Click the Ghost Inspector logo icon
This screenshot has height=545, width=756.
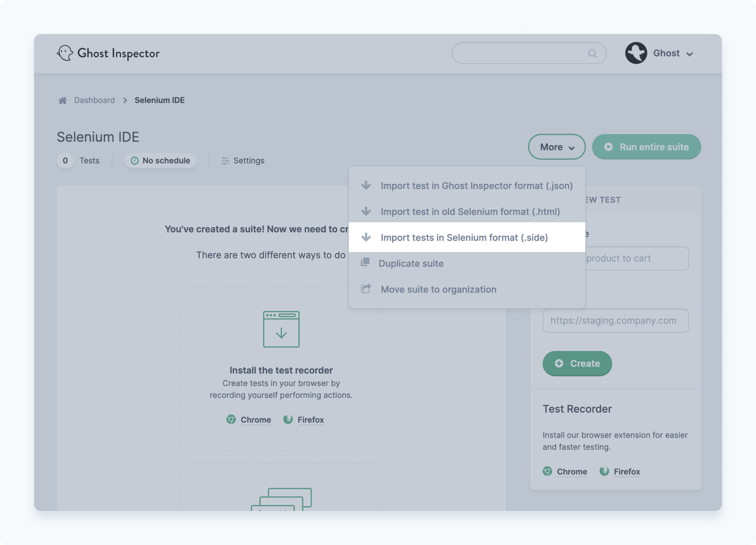tap(65, 53)
